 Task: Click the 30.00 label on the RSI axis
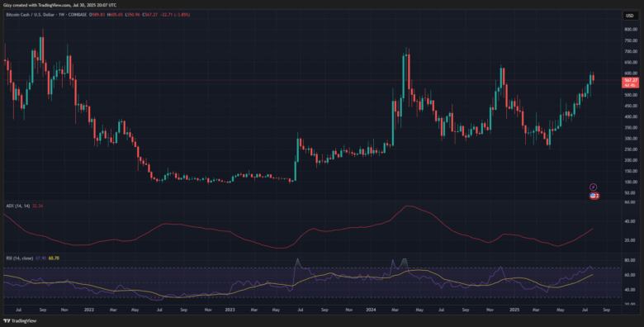pos(631,305)
